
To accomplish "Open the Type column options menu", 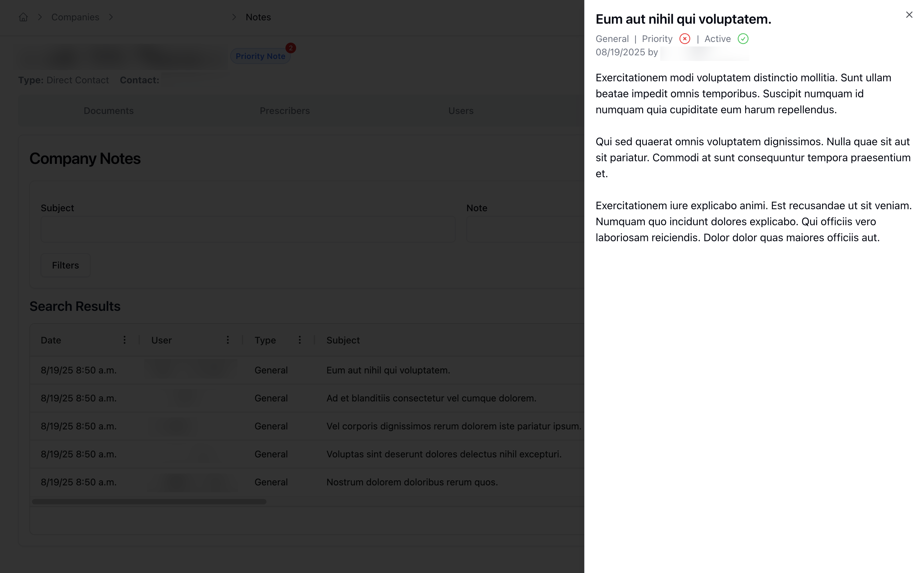I will 300,340.
